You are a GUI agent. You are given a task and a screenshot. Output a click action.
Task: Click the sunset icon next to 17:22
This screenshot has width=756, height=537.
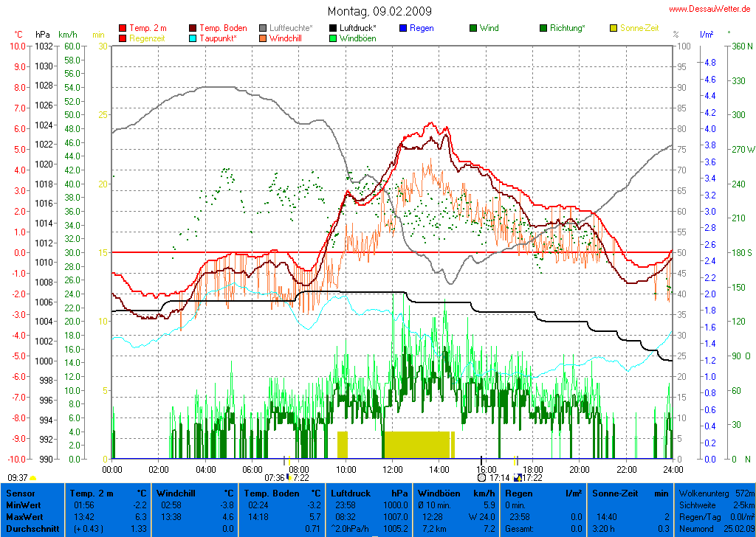518,478
